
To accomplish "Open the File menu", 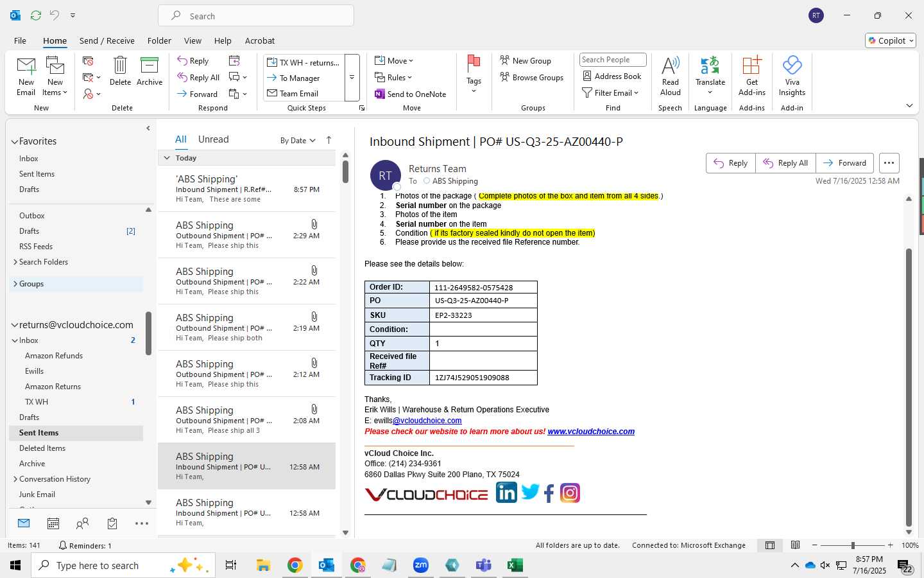I will [x=20, y=40].
